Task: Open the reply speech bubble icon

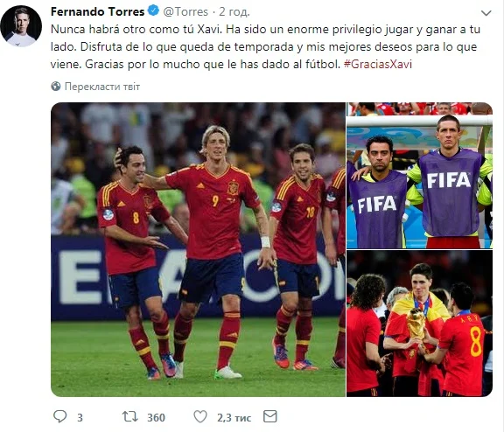Action: [x=59, y=416]
